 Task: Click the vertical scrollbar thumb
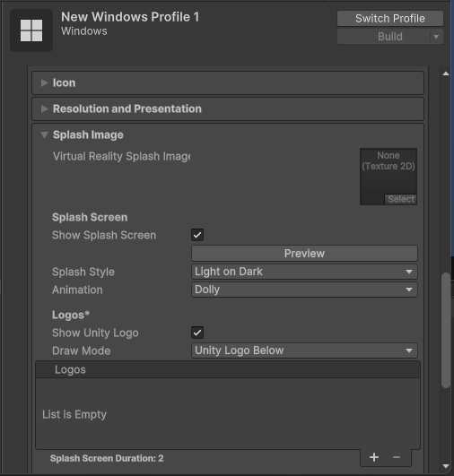tap(446, 330)
